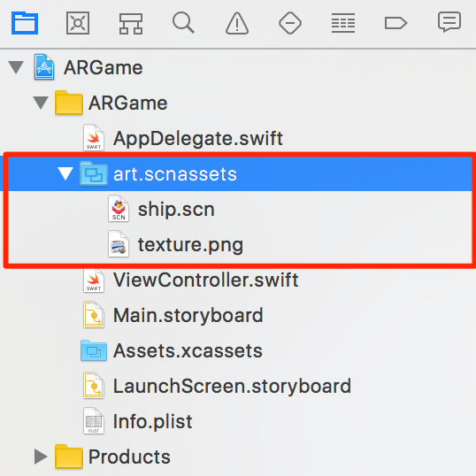Collapse the ARGame project root triangle
Viewport: 476px width, 476px height.
coord(16,67)
